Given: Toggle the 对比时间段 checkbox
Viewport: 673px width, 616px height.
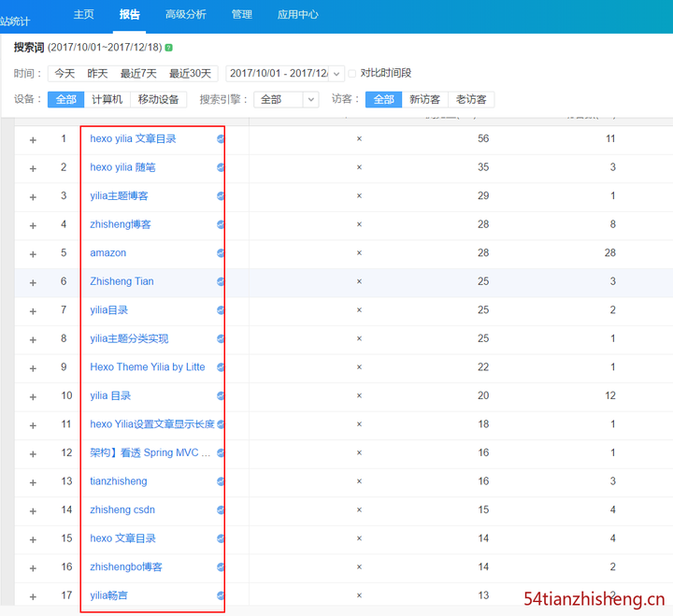Looking at the screenshot, I should (352, 74).
